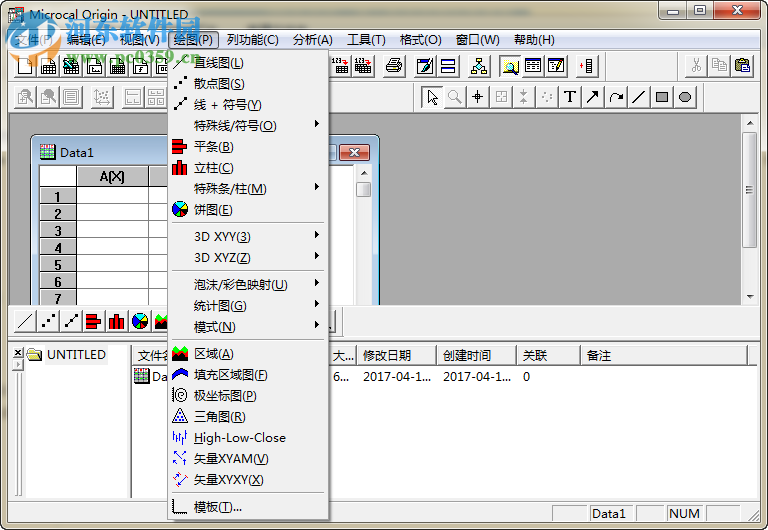Image resolution: width=768 pixels, height=530 pixels.
Task: Sort by 创建时间 column header
Action: (x=476, y=355)
